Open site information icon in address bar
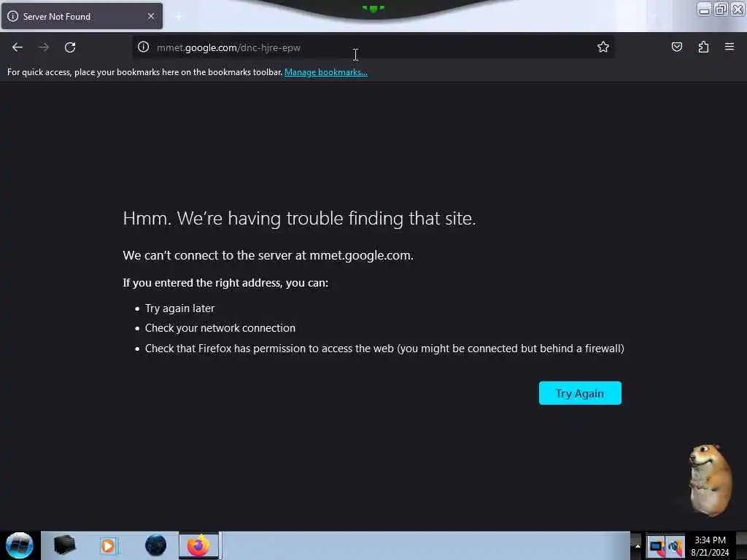 click(x=144, y=47)
